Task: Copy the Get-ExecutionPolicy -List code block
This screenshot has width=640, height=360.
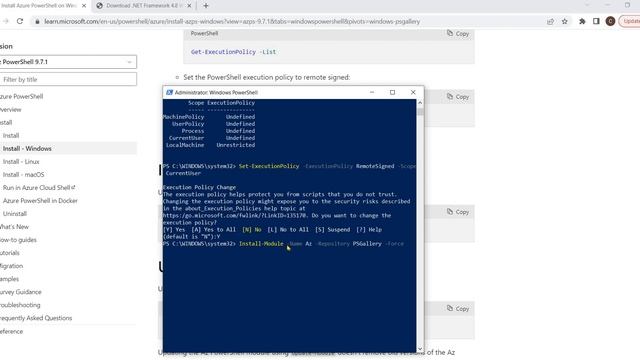Action: 458,33
